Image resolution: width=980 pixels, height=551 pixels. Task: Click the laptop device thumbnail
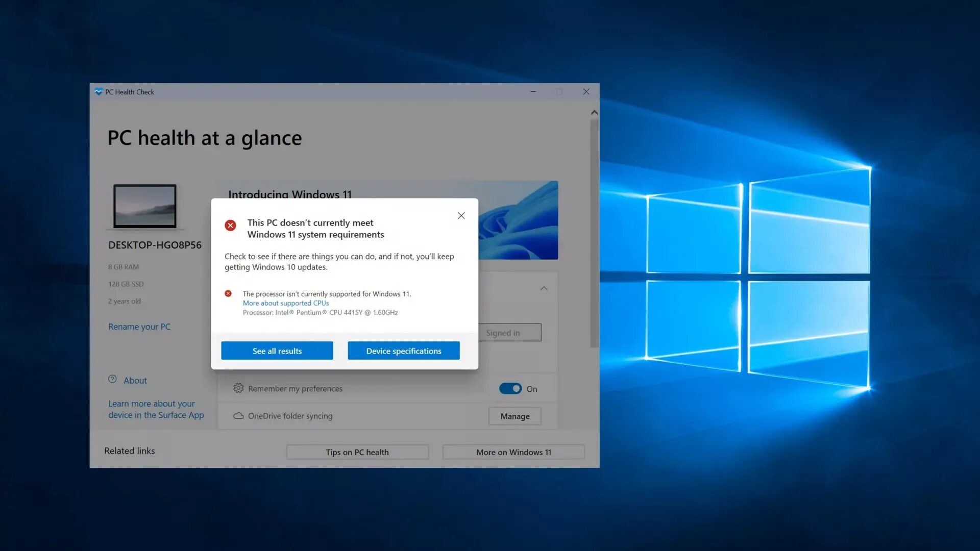[145, 206]
